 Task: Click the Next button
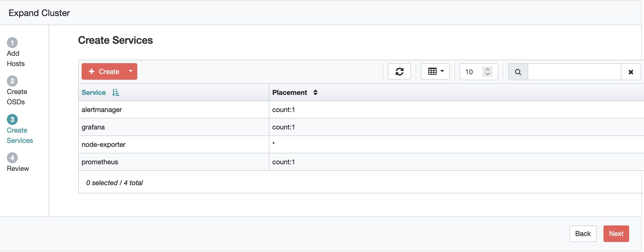pos(616,234)
